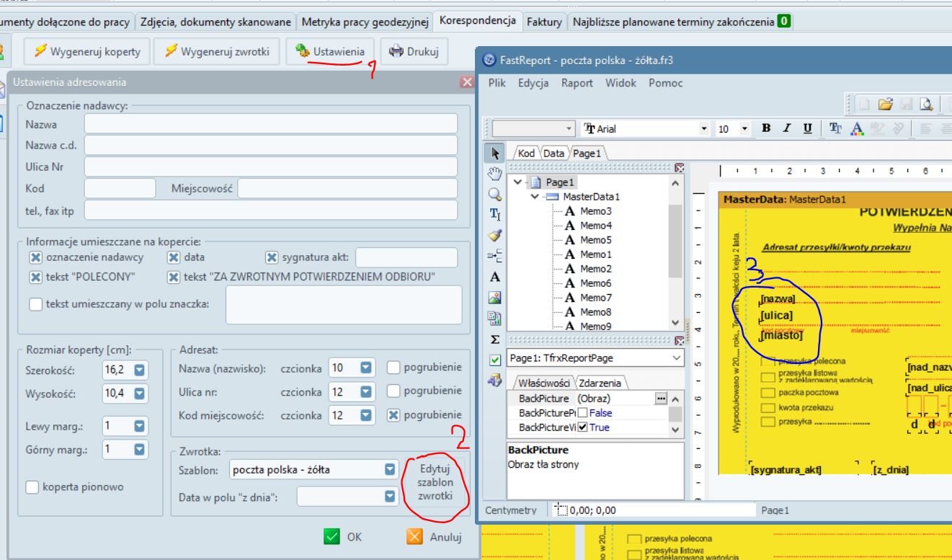The width and height of the screenshot is (952, 560).
Task: Select the edit text tool
Action: pyautogui.click(x=496, y=214)
